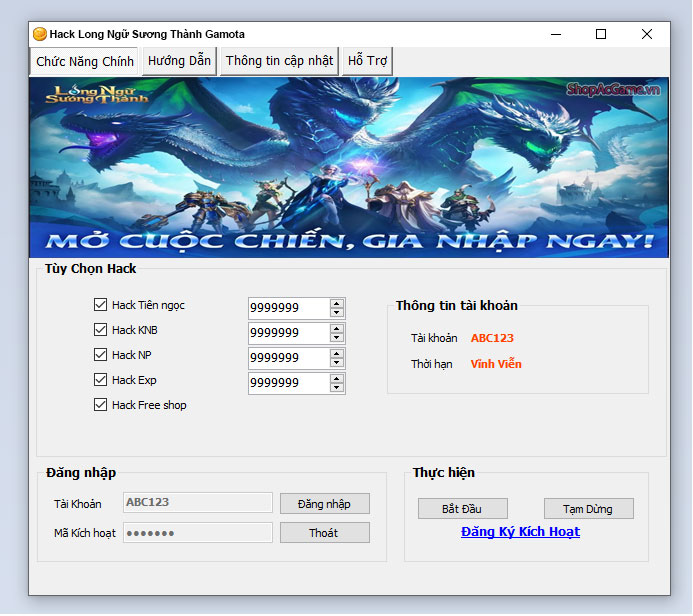The height and width of the screenshot is (616, 693).
Task: Pause with the Tạm Dừng button
Action: (x=588, y=509)
